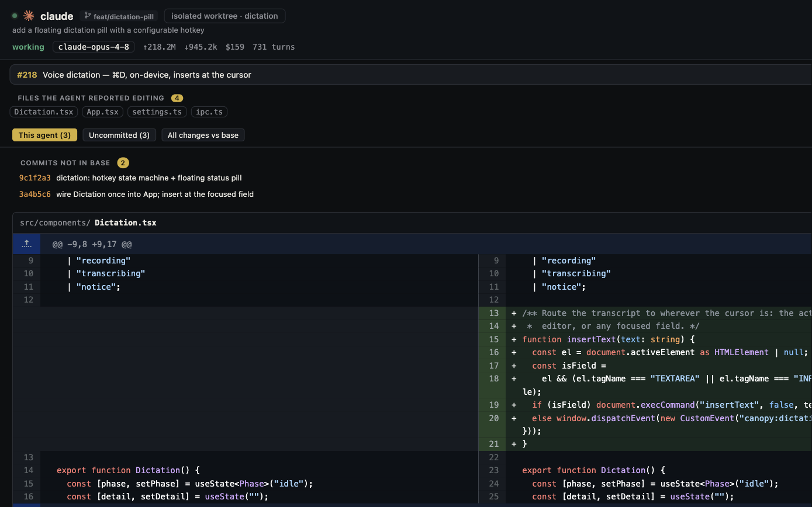Click right-pane line 24 const phase useState
This screenshot has height=507, width=812.
(645, 484)
